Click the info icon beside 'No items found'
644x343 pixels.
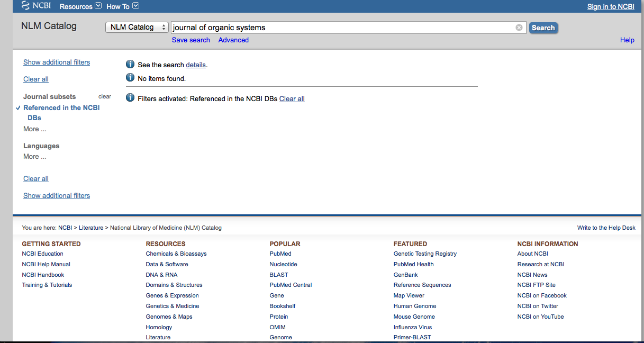click(130, 78)
